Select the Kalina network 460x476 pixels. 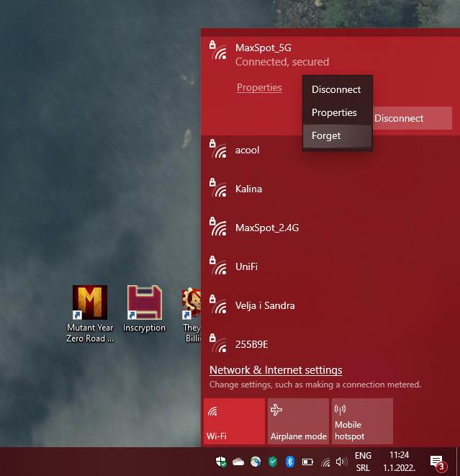tap(330, 189)
